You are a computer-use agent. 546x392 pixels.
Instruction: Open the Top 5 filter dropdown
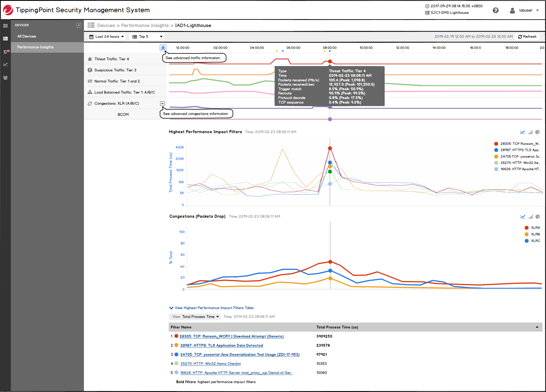(147, 36)
